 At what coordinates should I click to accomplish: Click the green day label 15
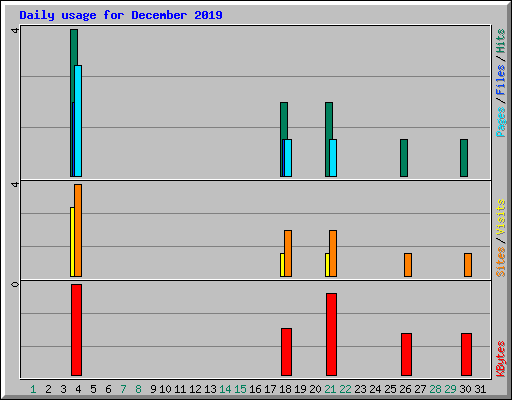click(240, 389)
